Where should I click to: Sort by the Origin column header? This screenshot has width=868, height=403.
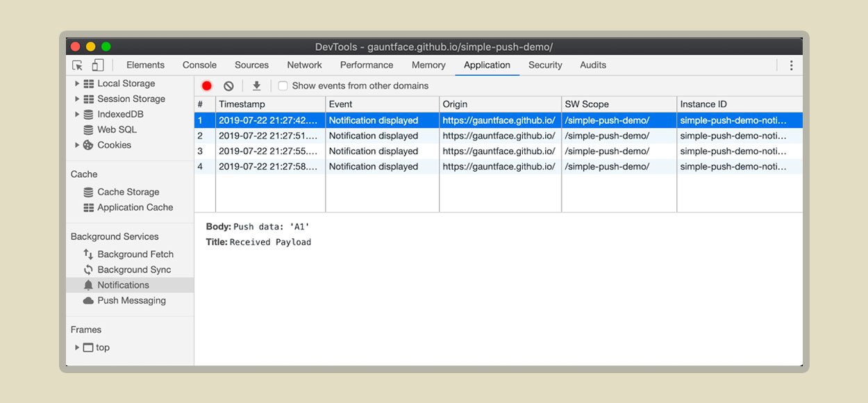click(500, 104)
